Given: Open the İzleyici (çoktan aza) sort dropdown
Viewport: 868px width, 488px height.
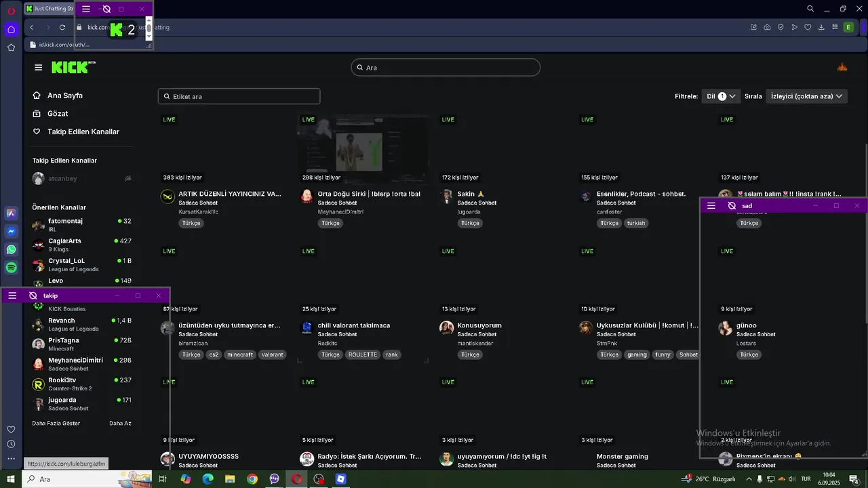Looking at the screenshot, I should pyautogui.click(x=806, y=96).
